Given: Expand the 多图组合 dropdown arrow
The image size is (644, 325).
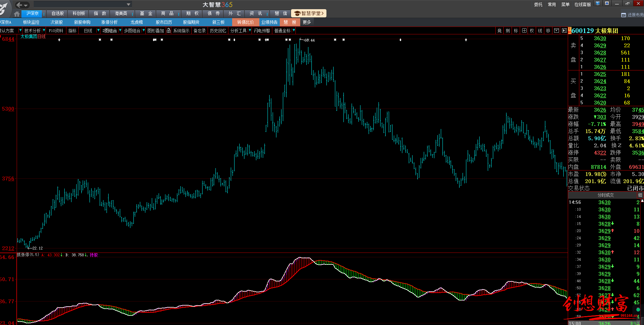Looking at the screenshot, I should coord(143,31).
